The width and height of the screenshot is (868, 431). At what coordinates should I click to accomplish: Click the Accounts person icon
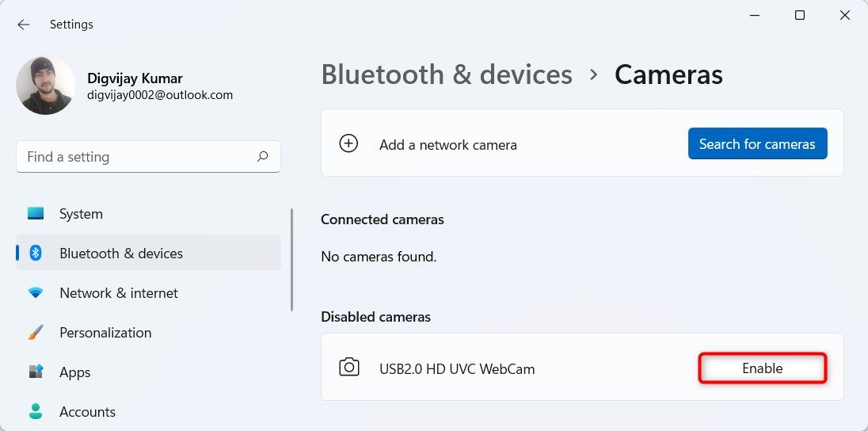pos(36,412)
